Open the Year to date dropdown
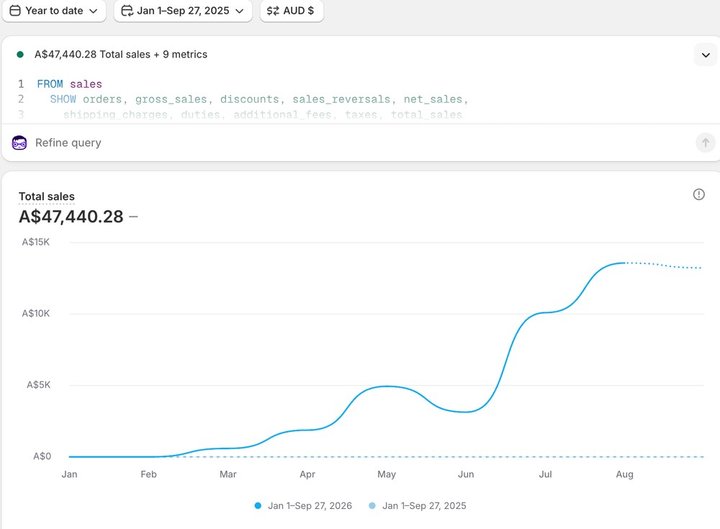This screenshot has height=529, width=720. tap(54, 11)
